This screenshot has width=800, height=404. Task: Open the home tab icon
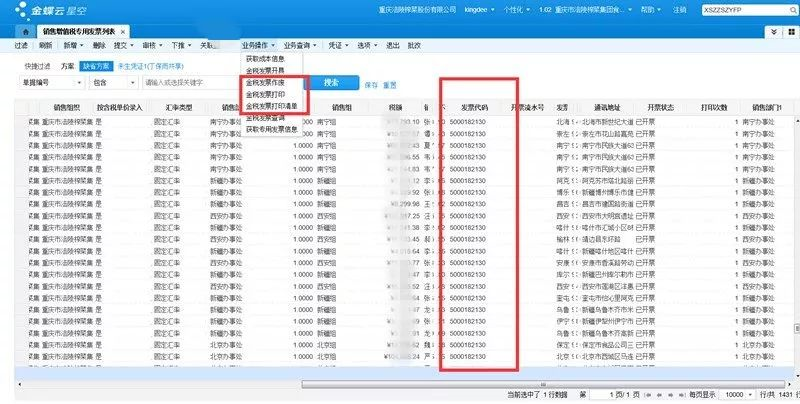(26, 32)
